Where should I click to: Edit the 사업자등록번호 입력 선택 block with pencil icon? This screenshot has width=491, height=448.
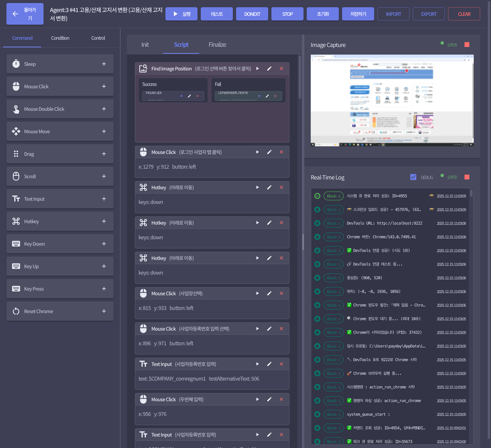[269, 329]
